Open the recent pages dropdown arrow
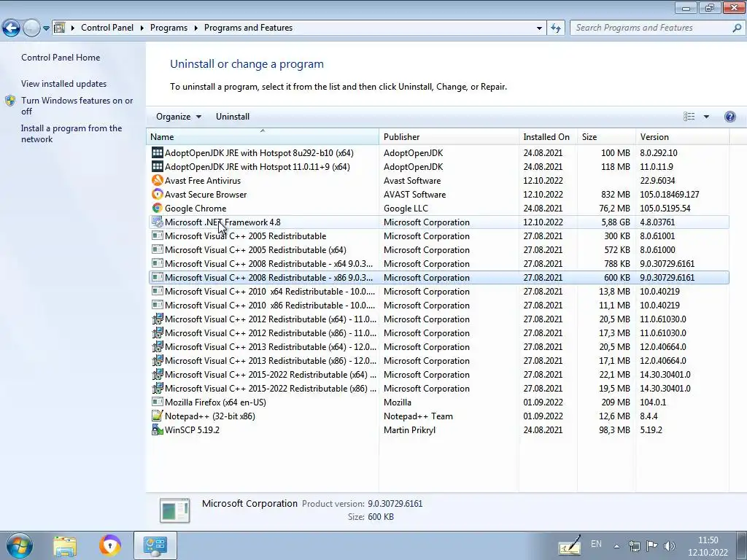The image size is (747, 560). [46, 28]
